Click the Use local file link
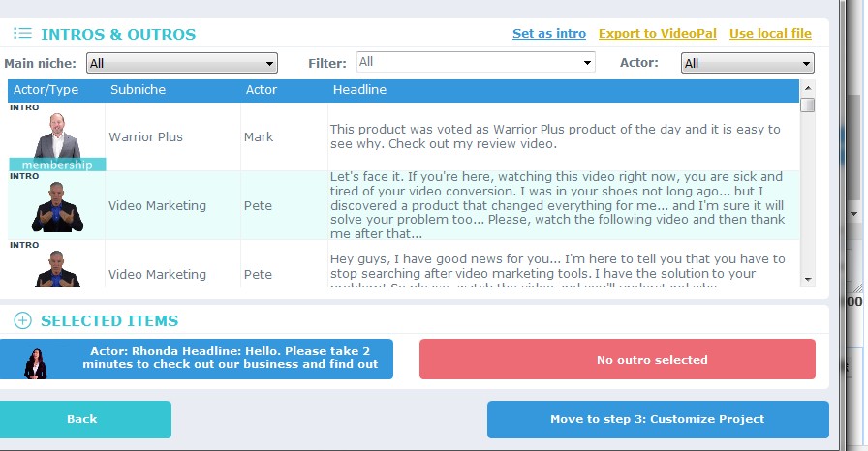 [x=770, y=34]
